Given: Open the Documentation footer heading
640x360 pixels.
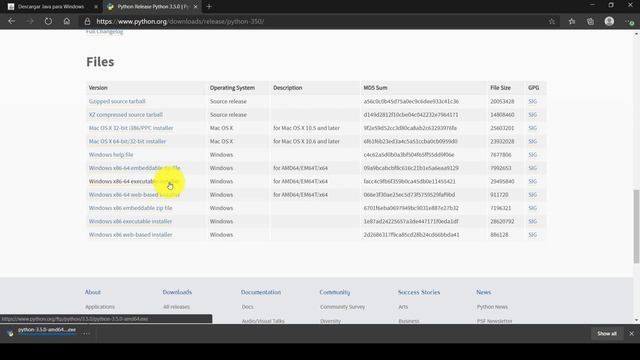Looking at the screenshot, I should click(261, 292).
